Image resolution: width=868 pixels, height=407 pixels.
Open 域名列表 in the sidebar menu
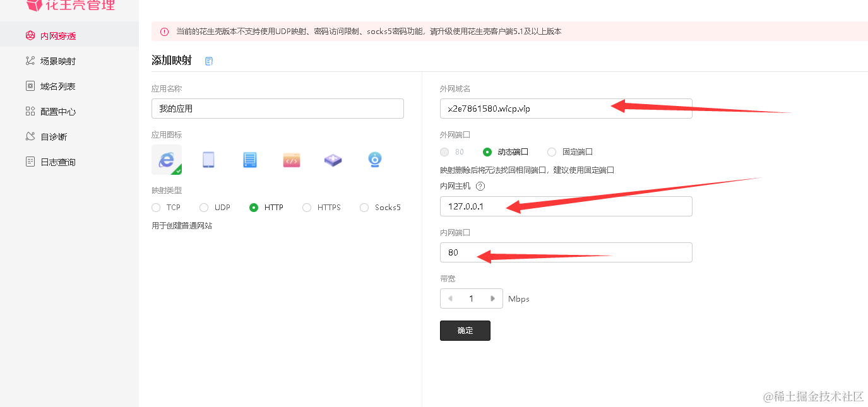pyautogui.click(x=29, y=86)
